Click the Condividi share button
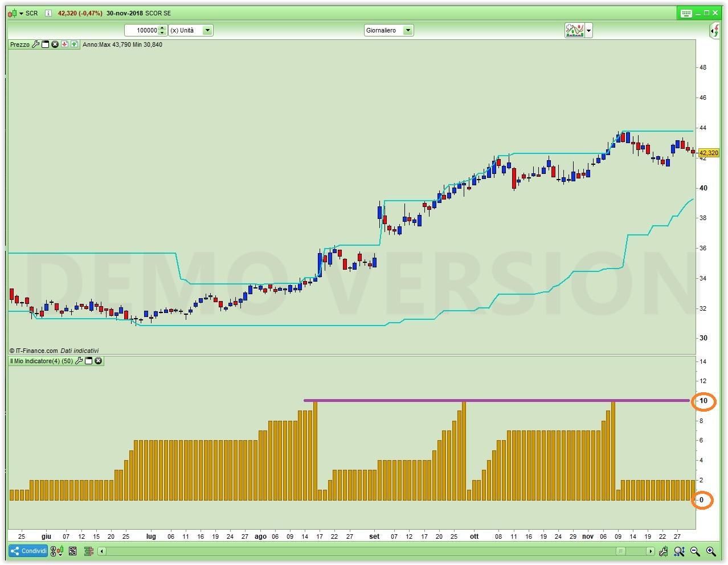The image size is (728, 565). pyautogui.click(x=28, y=551)
